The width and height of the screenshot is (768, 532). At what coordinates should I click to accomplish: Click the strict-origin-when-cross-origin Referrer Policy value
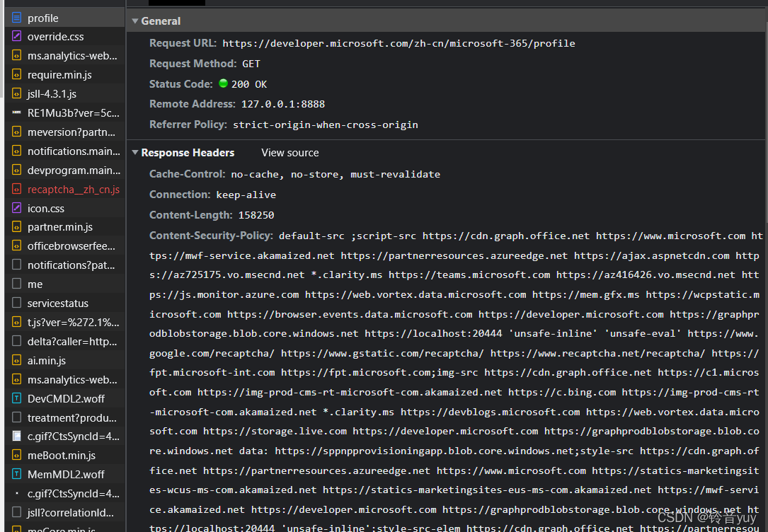325,125
